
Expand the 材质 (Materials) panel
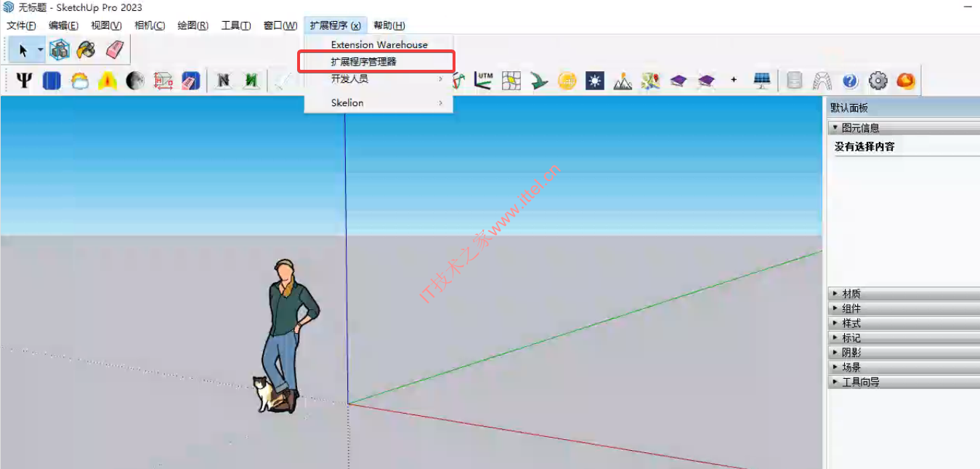click(x=851, y=294)
